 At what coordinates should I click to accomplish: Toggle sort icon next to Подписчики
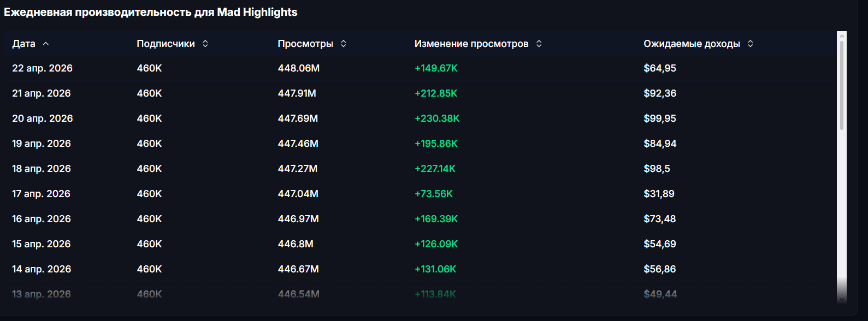tap(205, 44)
